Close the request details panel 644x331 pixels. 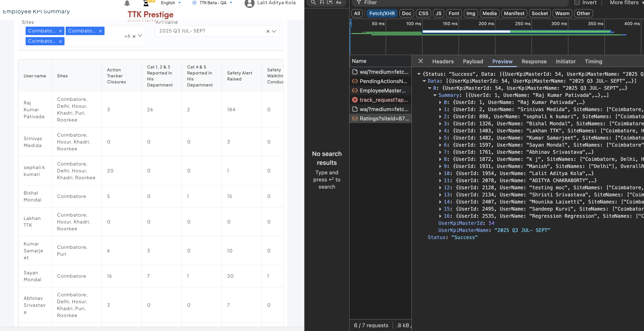421,61
